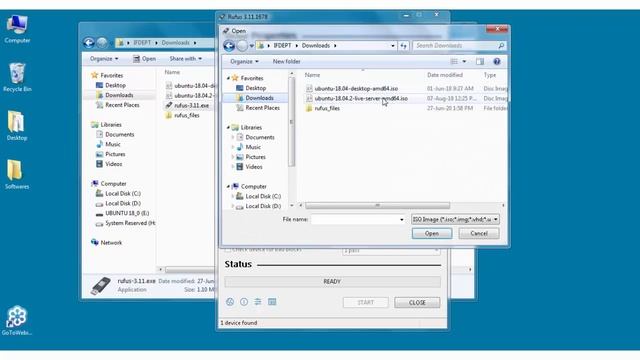Open the address bar history dropdown
This screenshot has height=360, width=640.
[x=393, y=46]
